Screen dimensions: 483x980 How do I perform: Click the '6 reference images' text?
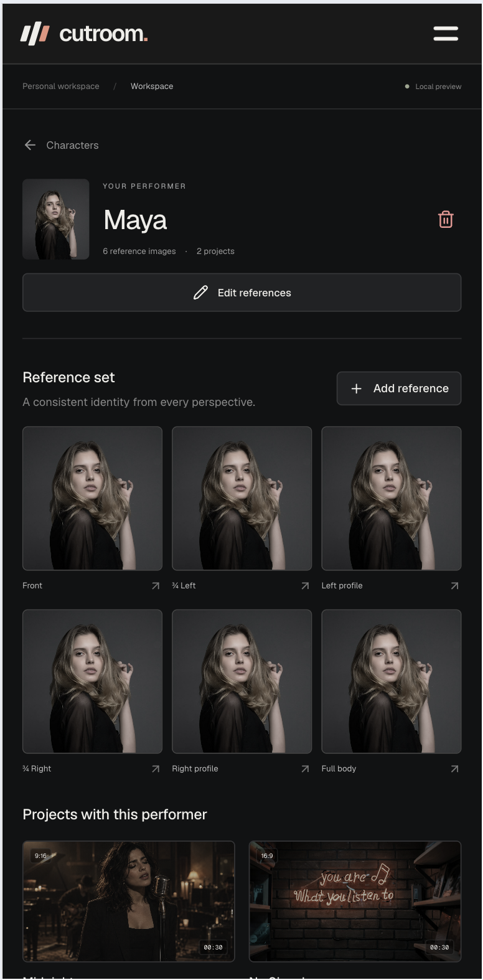(139, 252)
